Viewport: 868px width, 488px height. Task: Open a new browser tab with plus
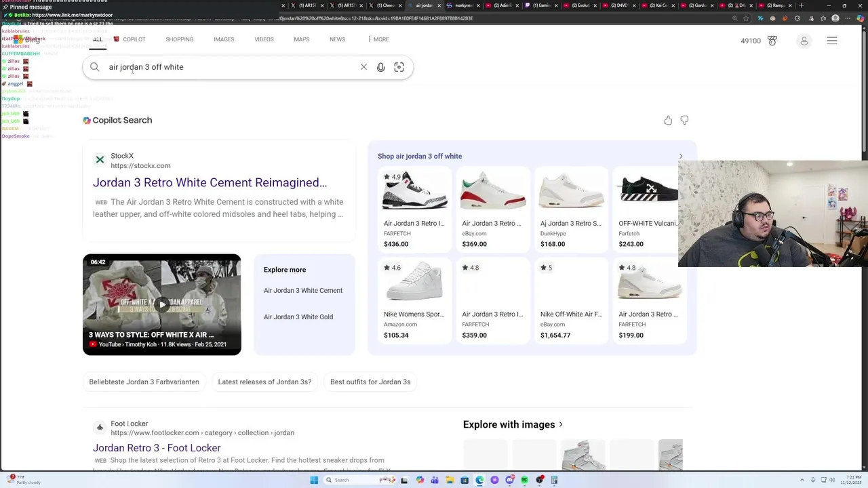(x=801, y=5)
